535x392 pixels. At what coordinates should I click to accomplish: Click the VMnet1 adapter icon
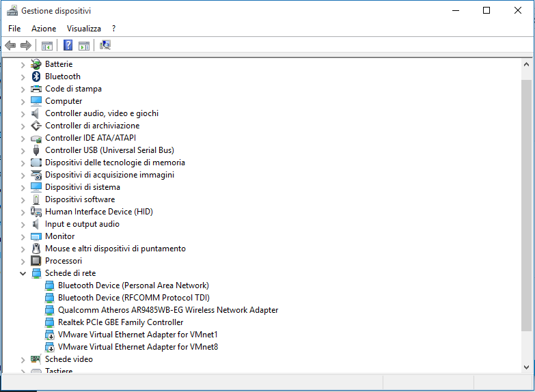pos(49,335)
